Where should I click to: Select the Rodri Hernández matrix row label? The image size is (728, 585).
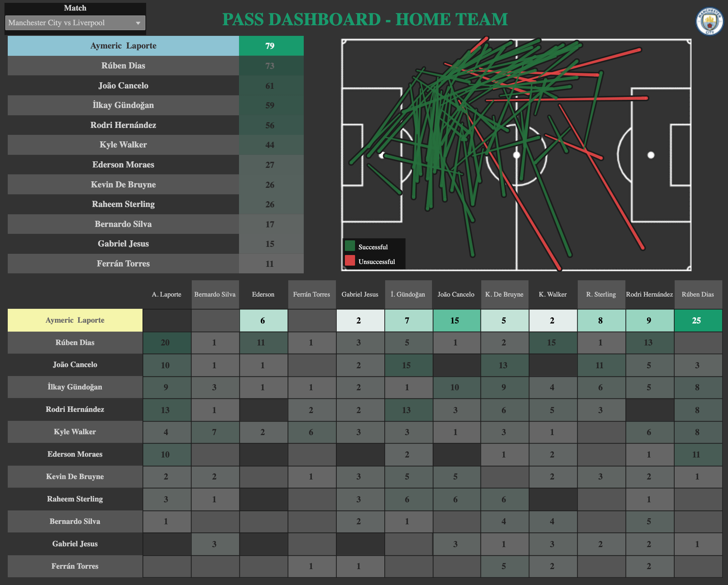[x=75, y=409]
